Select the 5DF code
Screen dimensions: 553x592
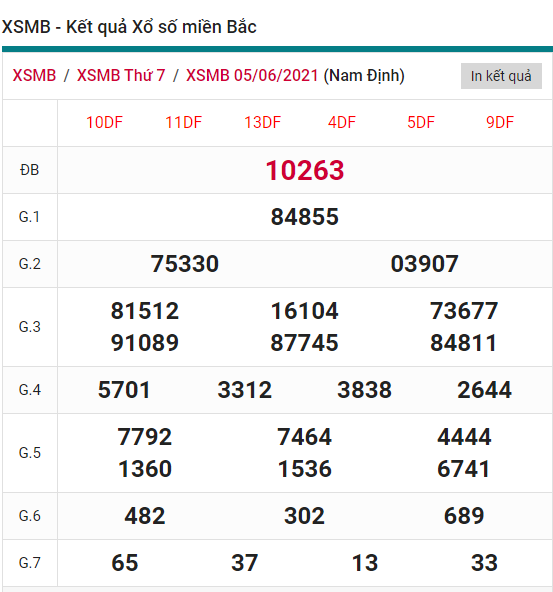coord(421,123)
